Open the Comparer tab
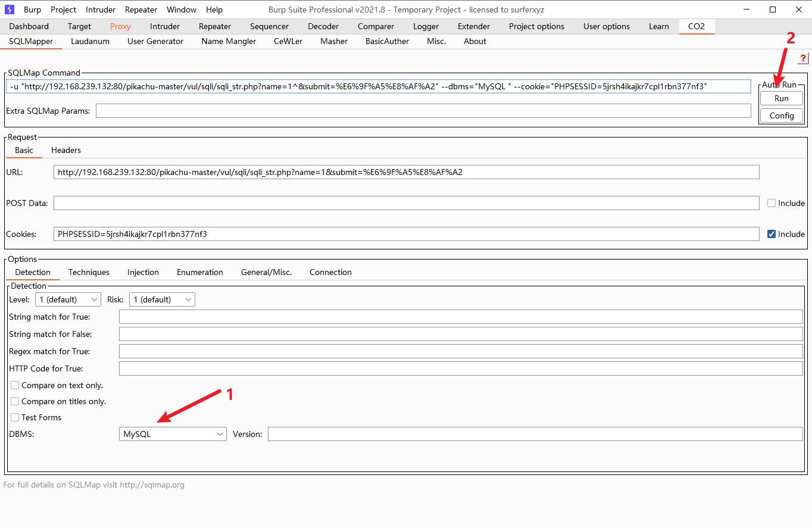The width and height of the screenshot is (812, 528). pyautogui.click(x=376, y=26)
